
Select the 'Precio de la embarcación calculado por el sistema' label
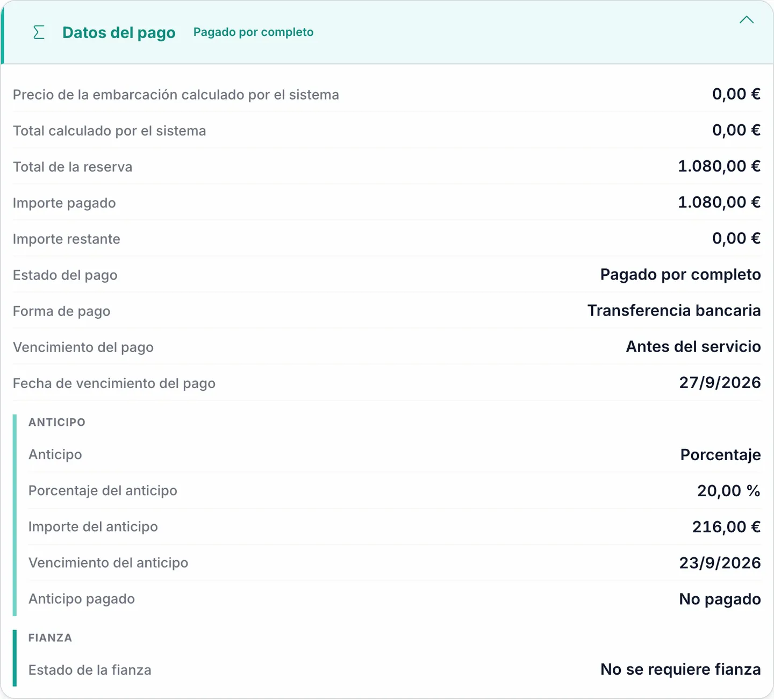176,95
